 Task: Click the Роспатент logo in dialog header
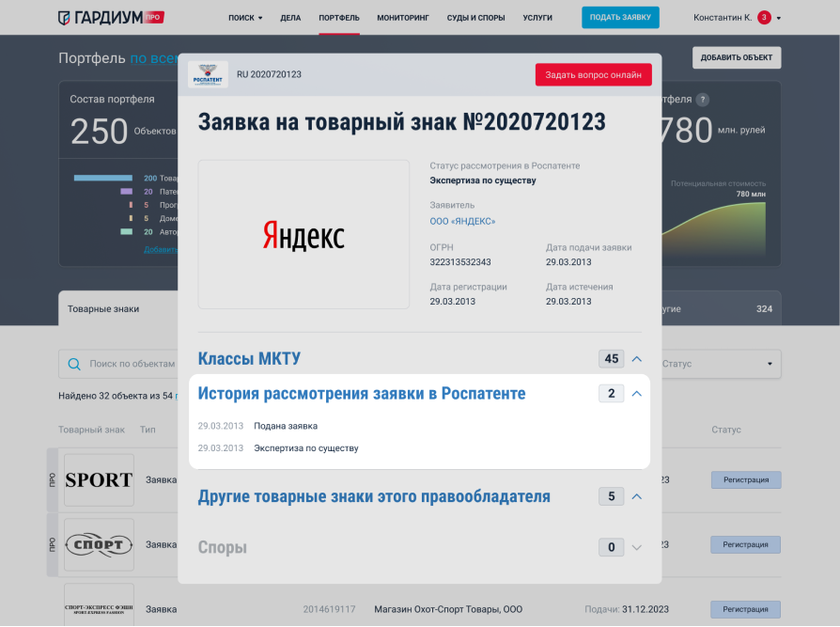(208, 74)
